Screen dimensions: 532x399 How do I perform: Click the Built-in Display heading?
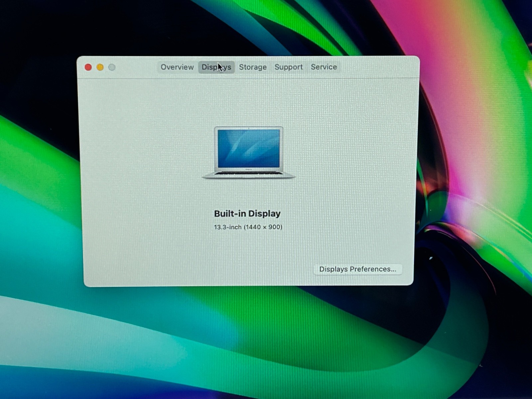pos(247,213)
